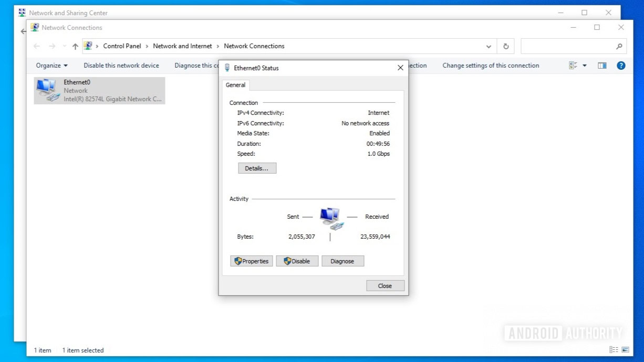
Task: Minimize the Network Connections window
Action: click(x=573, y=27)
